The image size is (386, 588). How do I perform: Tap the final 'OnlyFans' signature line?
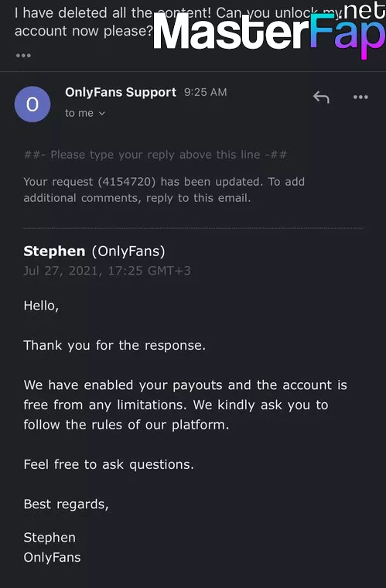pos(52,557)
